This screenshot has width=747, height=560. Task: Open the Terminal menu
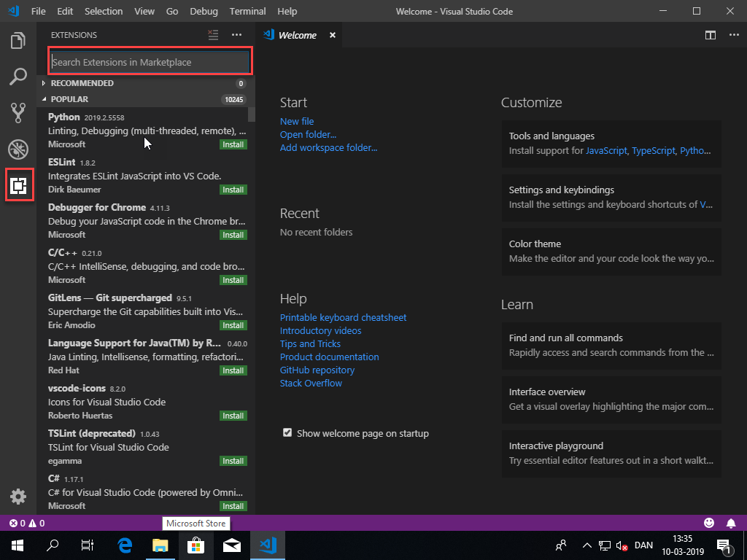(x=248, y=11)
